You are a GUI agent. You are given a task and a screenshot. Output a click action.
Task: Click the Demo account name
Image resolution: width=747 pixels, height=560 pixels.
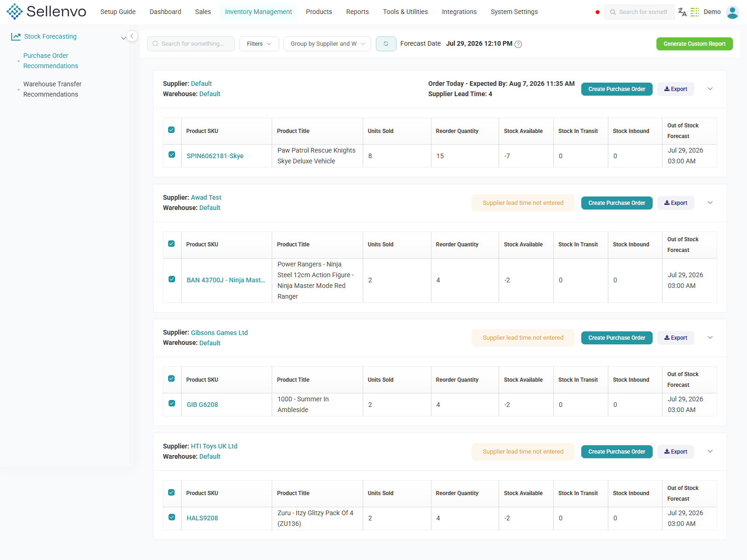(x=712, y=12)
